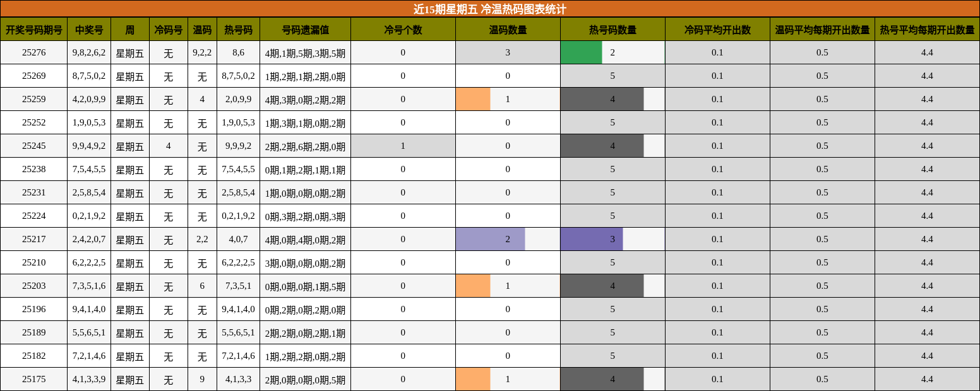Click period number 25269

pyautogui.click(x=34, y=76)
